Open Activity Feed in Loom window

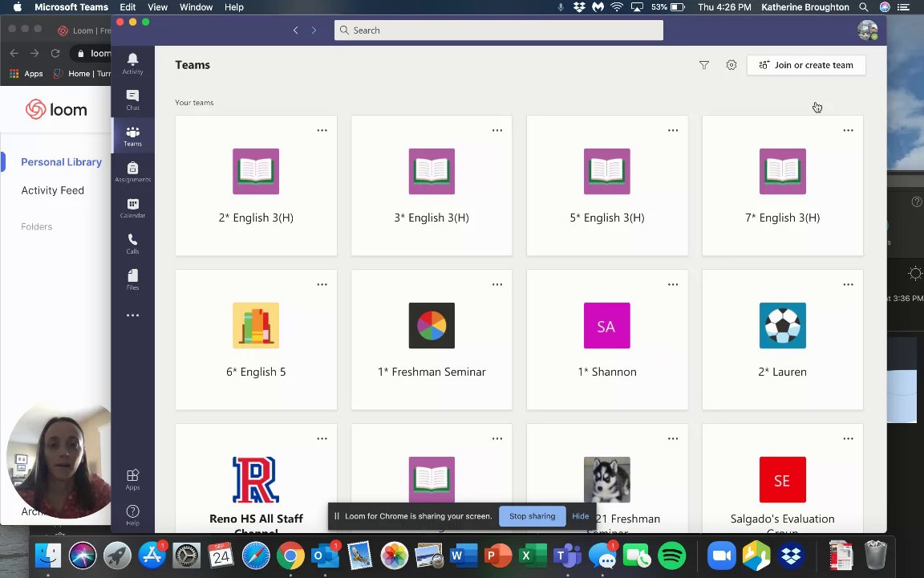(52, 190)
